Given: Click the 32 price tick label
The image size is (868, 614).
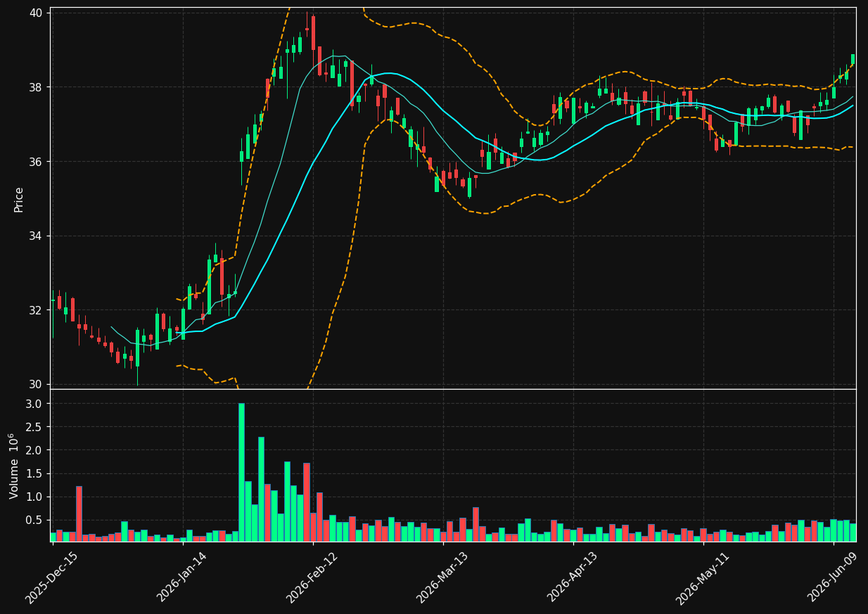Looking at the screenshot, I should (x=37, y=310).
